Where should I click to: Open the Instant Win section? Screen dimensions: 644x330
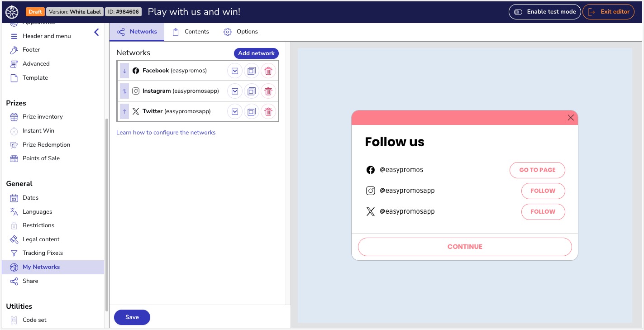tap(38, 131)
